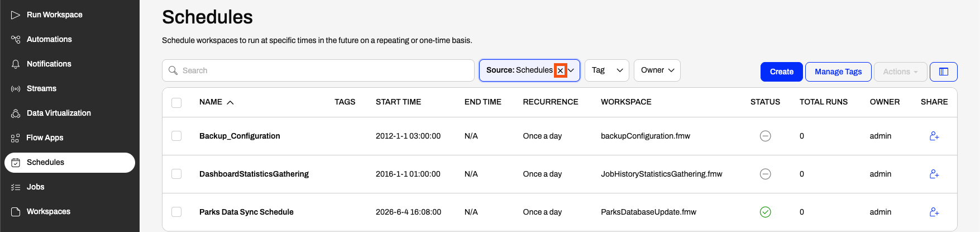980x232 pixels.
Task: Create a new schedule
Action: point(782,72)
